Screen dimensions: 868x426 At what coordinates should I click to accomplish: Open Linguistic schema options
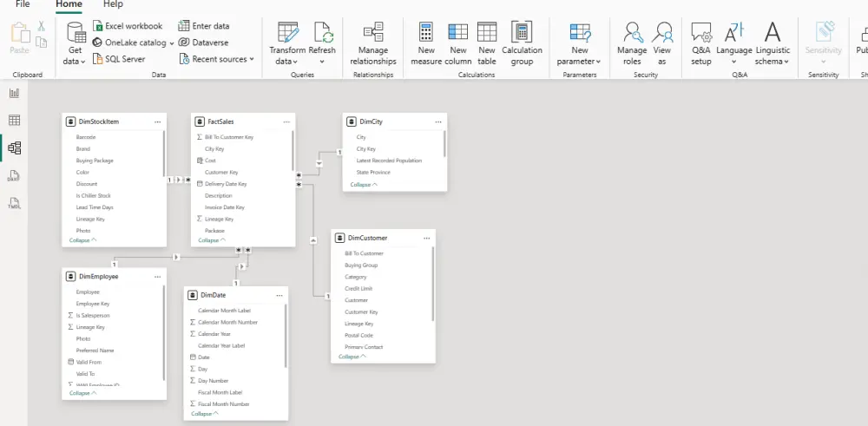coord(773,43)
